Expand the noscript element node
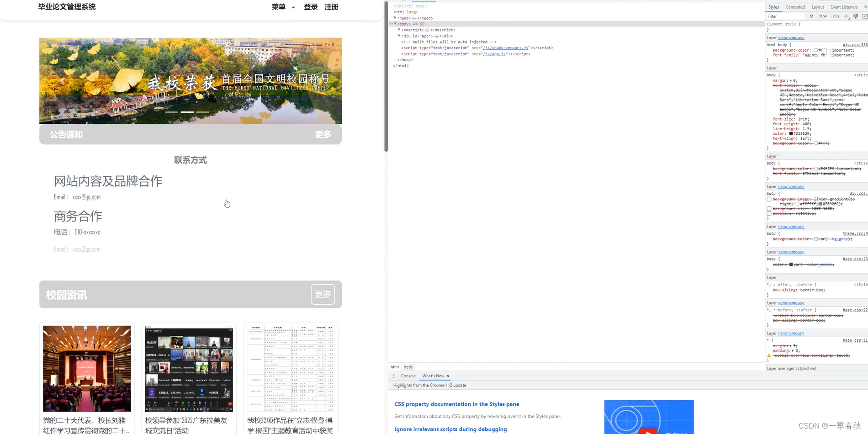The height and width of the screenshot is (434, 868). pyautogui.click(x=399, y=30)
